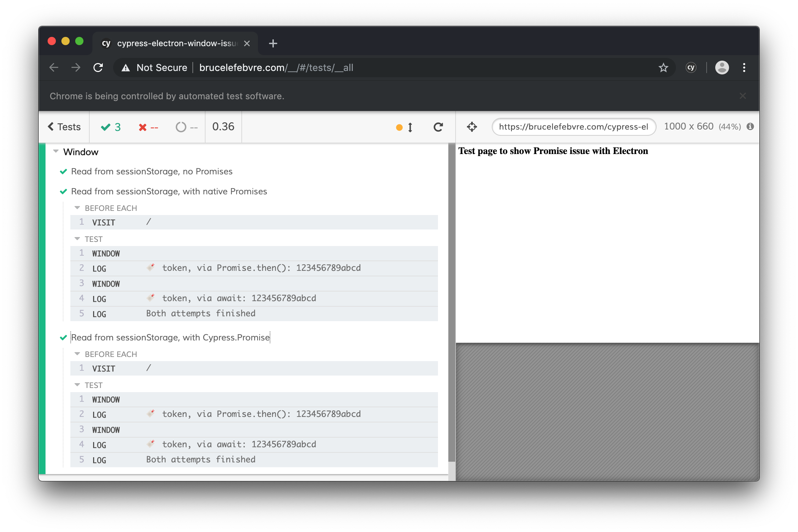Open a new browser tab

click(273, 43)
